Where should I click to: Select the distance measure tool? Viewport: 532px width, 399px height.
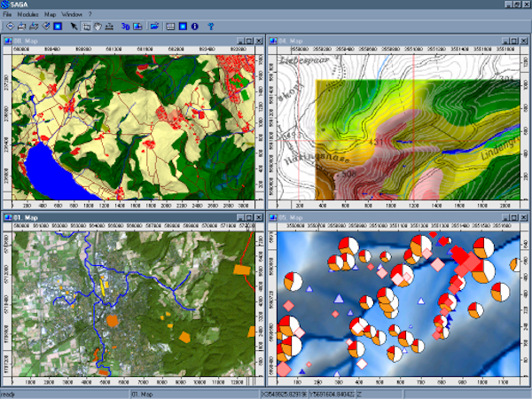(108, 26)
